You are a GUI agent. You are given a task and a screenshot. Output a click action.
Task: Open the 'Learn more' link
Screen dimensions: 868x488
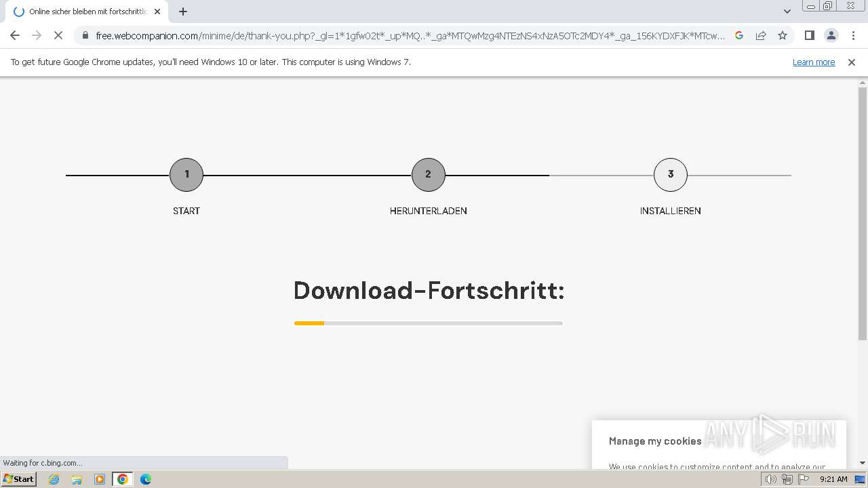[x=814, y=62]
